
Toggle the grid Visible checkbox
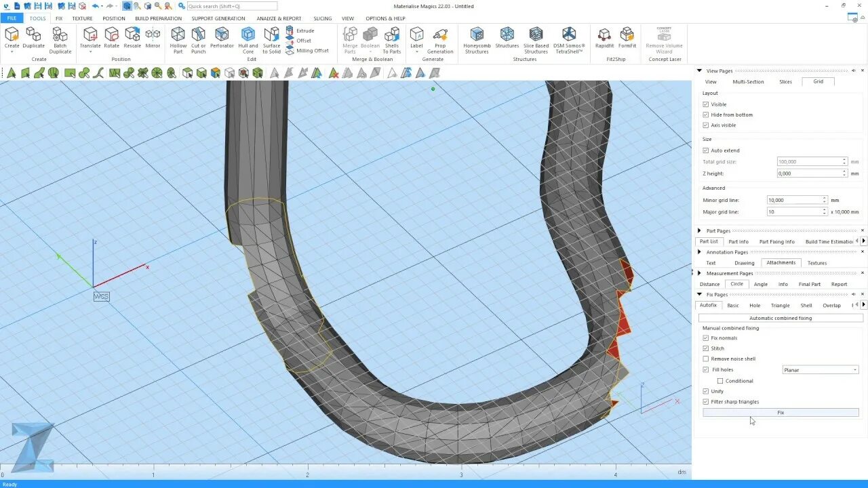[706, 104]
